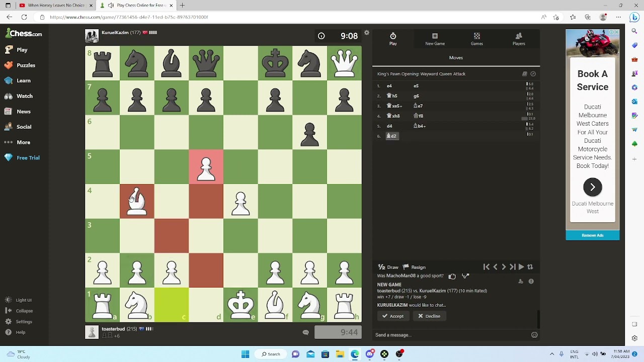Decline the chat request
This screenshot has height=362, width=644.
tap(429, 316)
